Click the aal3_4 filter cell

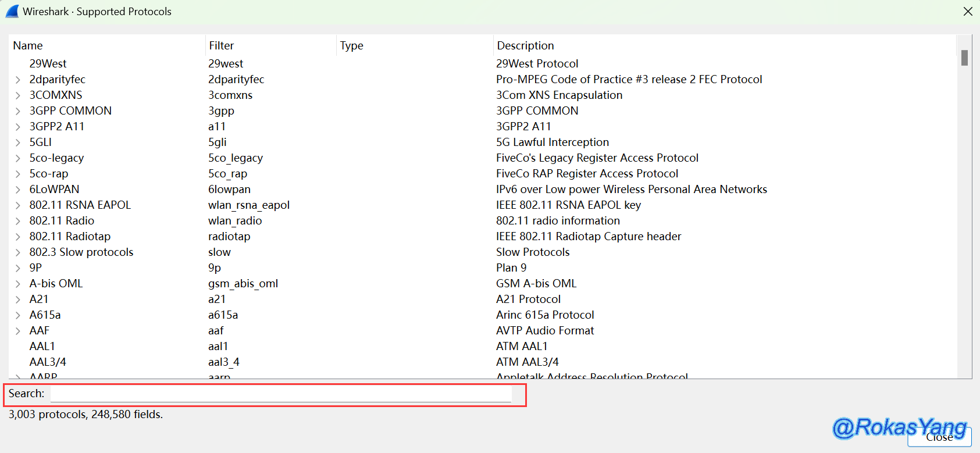tap(224, 362)
